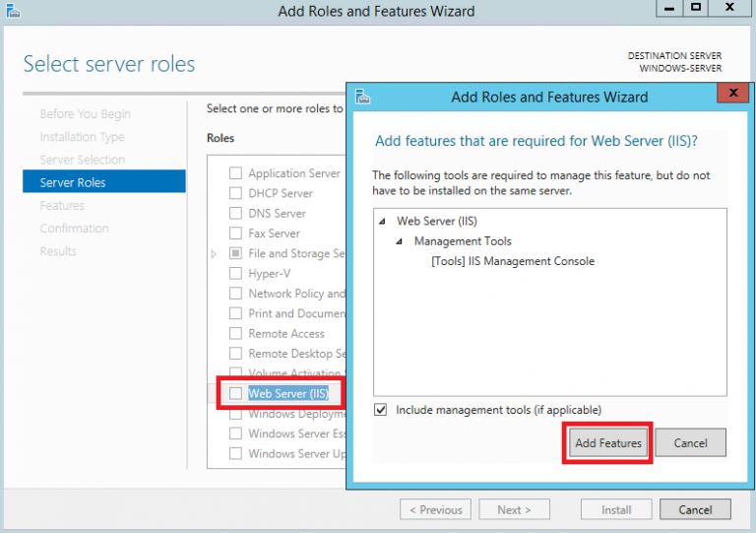Click the Add Features button
Screen dimensions: 756x533
[x=608, y=443]
